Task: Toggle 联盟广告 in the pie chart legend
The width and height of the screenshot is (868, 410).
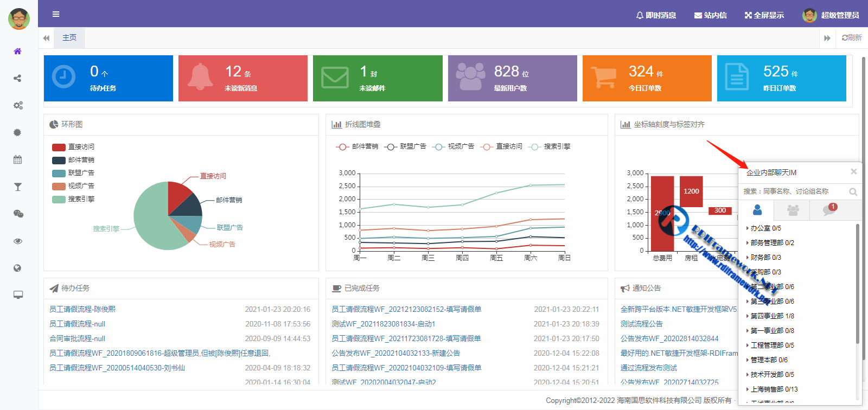Action: [x=73, y=173]
